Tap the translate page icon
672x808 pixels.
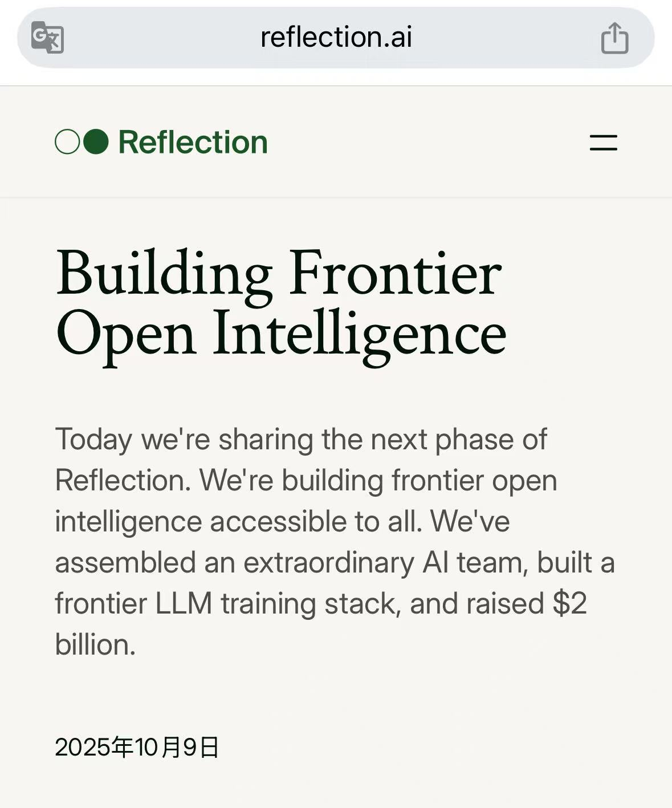click(x=47, y=37)
